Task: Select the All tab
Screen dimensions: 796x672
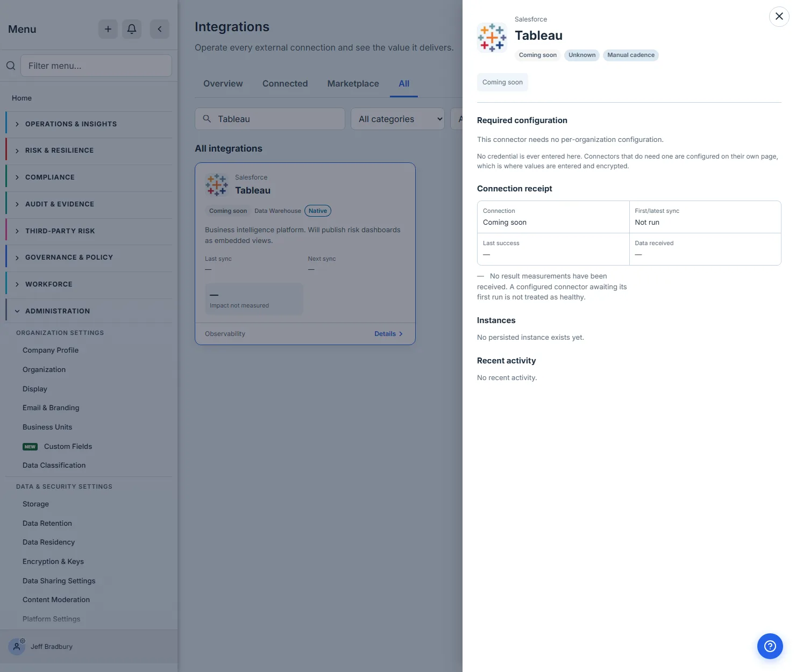Action: [x=404, y=84]
